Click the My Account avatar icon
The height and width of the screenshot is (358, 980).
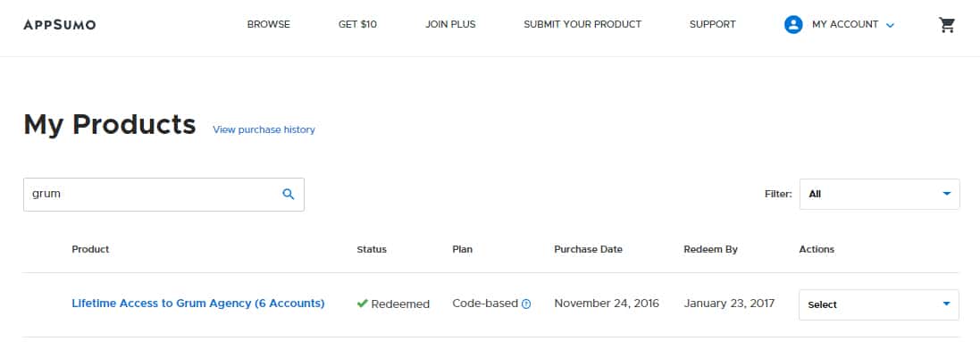pos(793,25)
